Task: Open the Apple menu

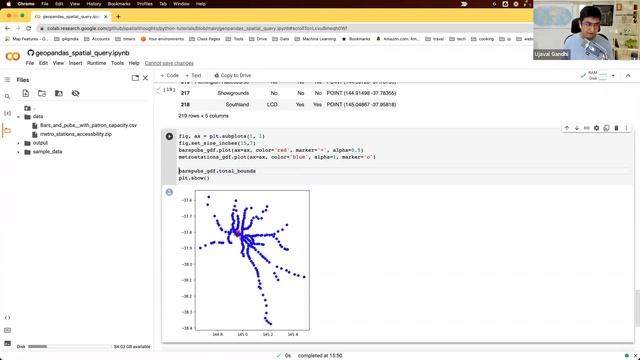Action: pyautogui.click(x=9, y=4)
